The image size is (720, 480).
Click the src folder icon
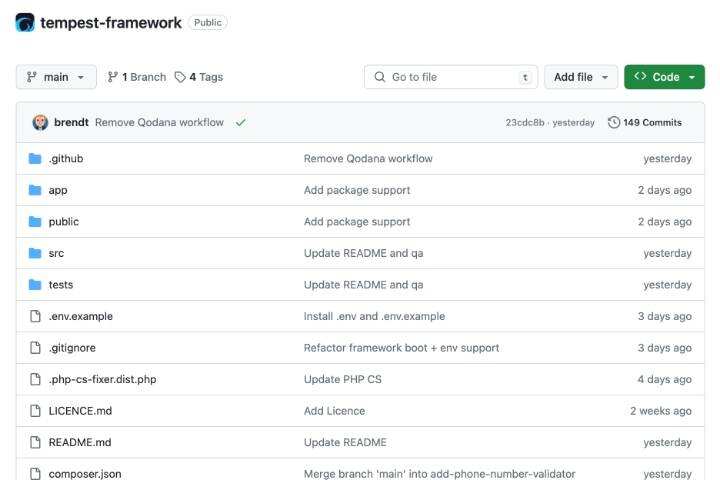35,253
